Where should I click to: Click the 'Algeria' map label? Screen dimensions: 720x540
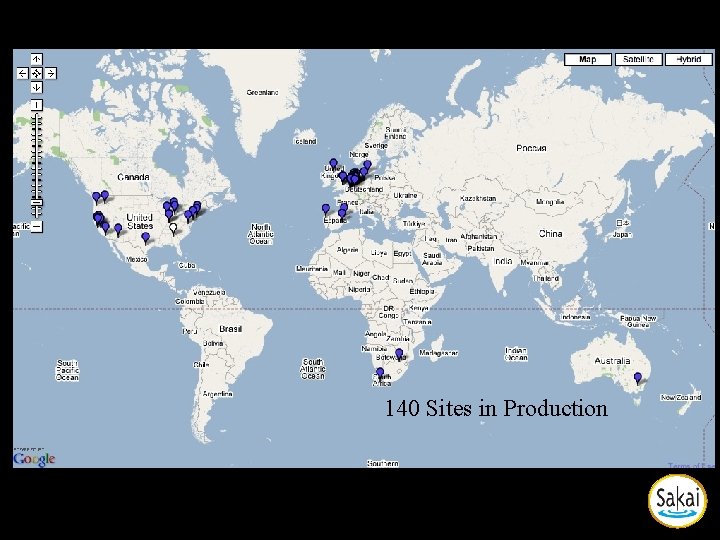click(348, 250)
